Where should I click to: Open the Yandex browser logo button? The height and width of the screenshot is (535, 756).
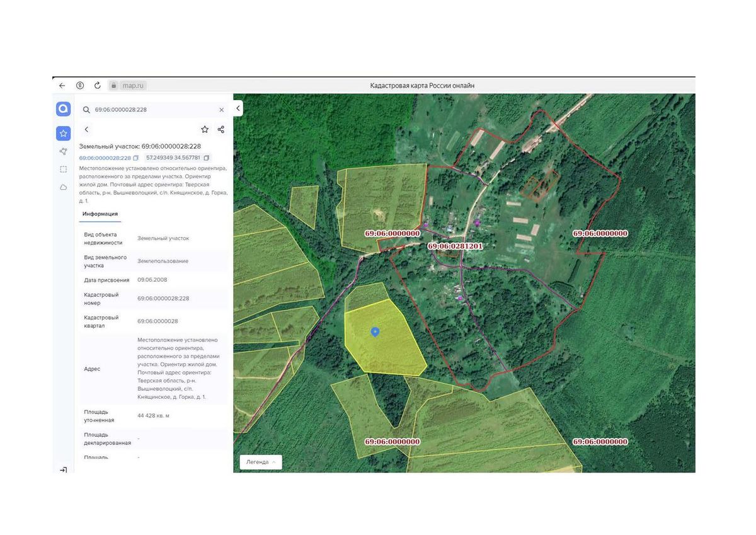point(80,86)
